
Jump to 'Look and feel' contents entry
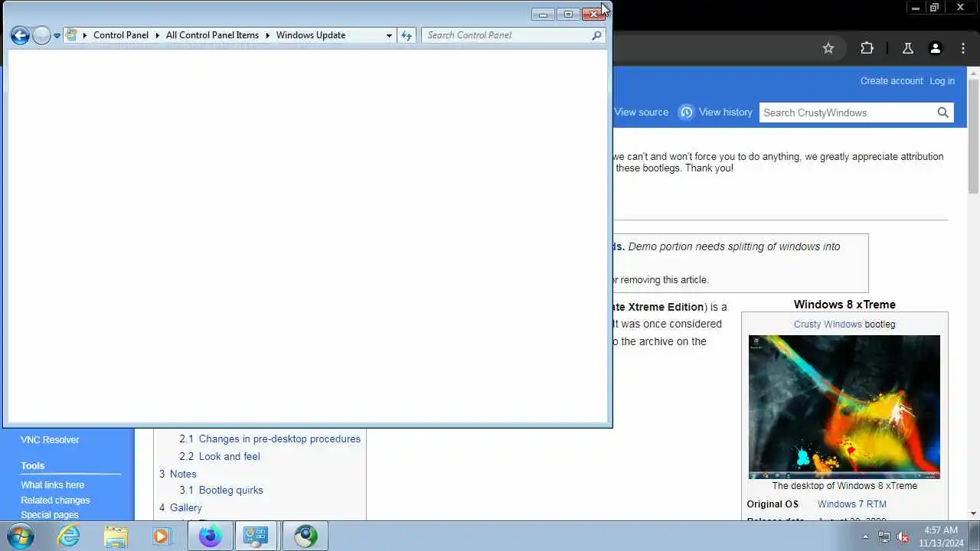[230, 457]
